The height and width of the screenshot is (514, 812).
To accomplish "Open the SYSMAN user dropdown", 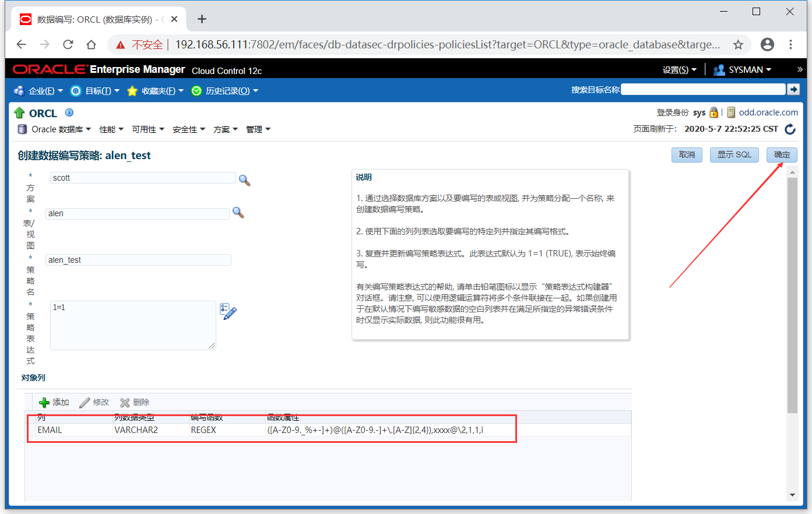I will 743,69.
